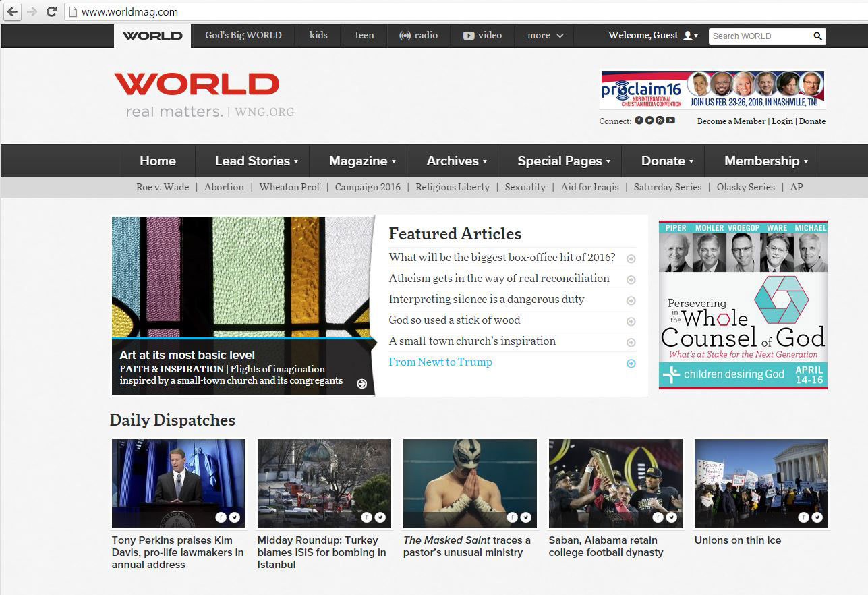Click the arrow icon on featured art caption
The height and width of the screenshot is (595, 868).
[x=362, y=383]
